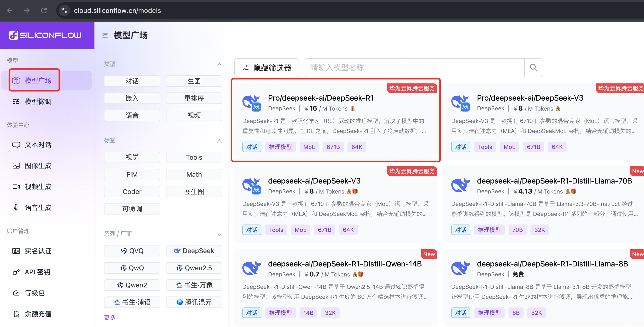The height and width of the screenshot is (327, 644).
Task: Filter by 腾讯混元 vendor
Action: (194, 302)
